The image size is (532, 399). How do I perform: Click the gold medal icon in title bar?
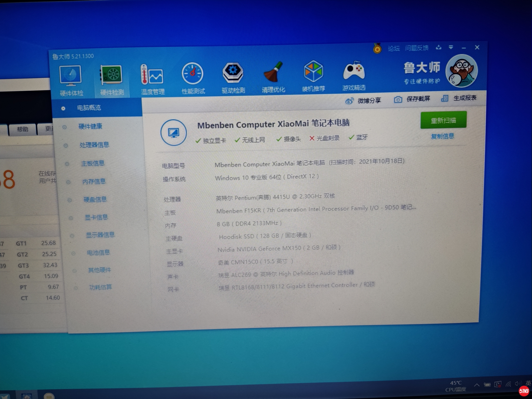pos(377,48)
